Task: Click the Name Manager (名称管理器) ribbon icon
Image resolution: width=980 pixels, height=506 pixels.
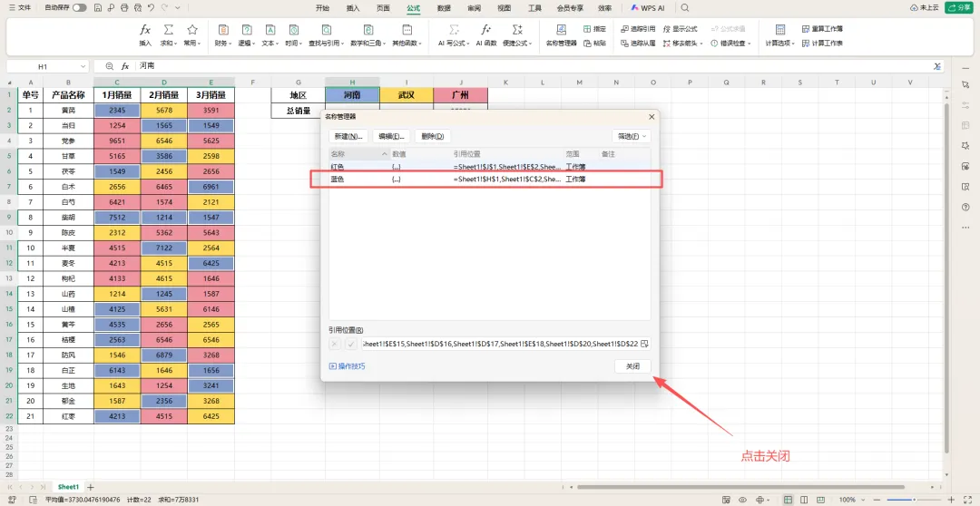Action: 561,35
